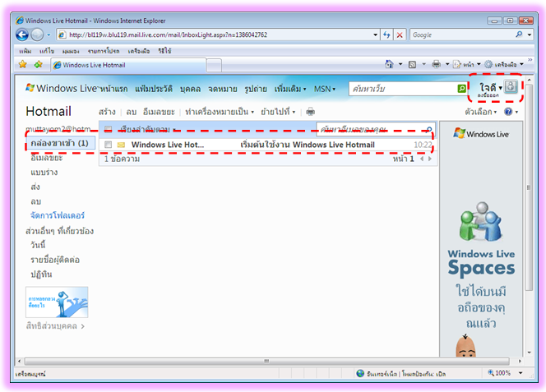Viewport: 546px width, 392px height.
Task: Open รายชื่อผู้ติดต่อ contacts link
Action: (x=55, y=260)
